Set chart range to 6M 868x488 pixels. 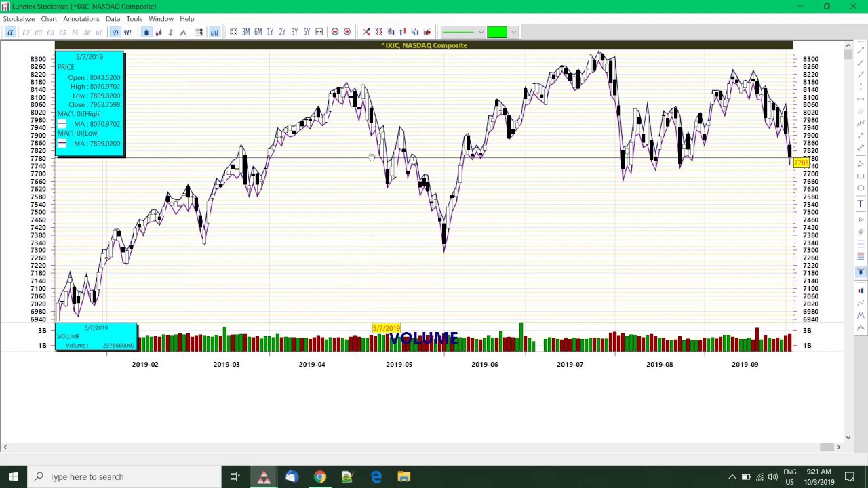tap(258, 32)
